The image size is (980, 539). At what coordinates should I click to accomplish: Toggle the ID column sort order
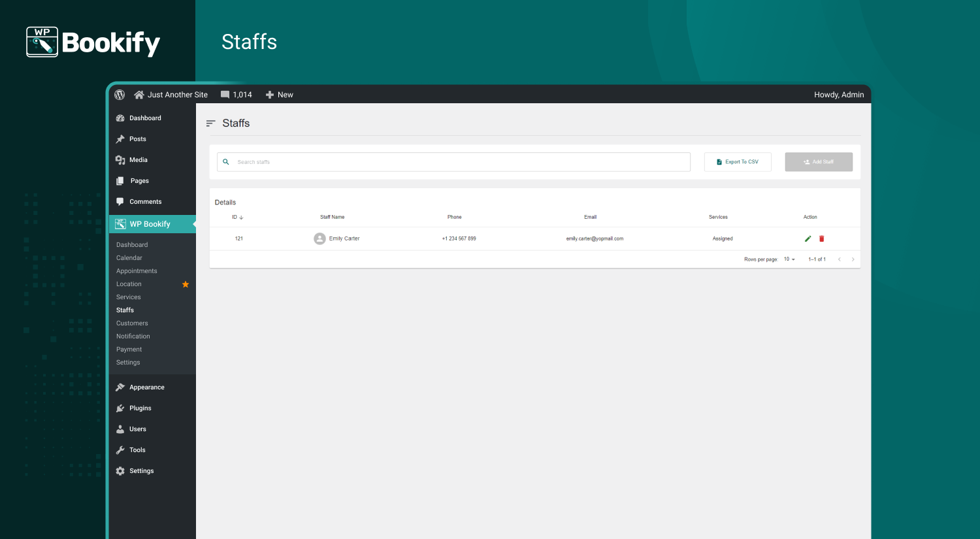tap(237, 216)
